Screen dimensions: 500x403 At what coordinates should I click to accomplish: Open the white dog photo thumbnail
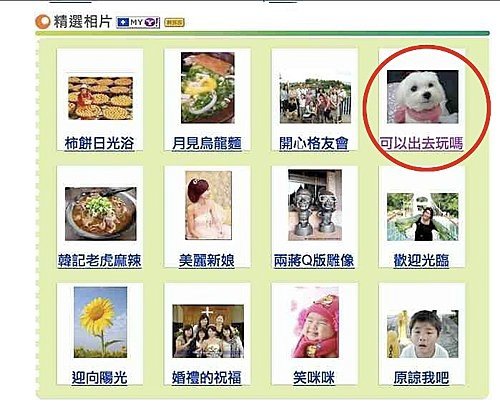[422, 96]
